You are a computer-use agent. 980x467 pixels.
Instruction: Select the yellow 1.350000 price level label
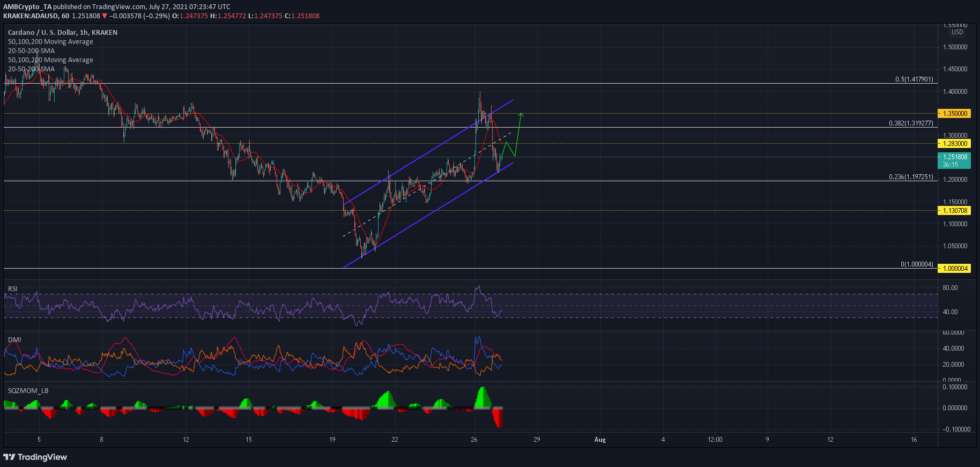tap(954, 114)
